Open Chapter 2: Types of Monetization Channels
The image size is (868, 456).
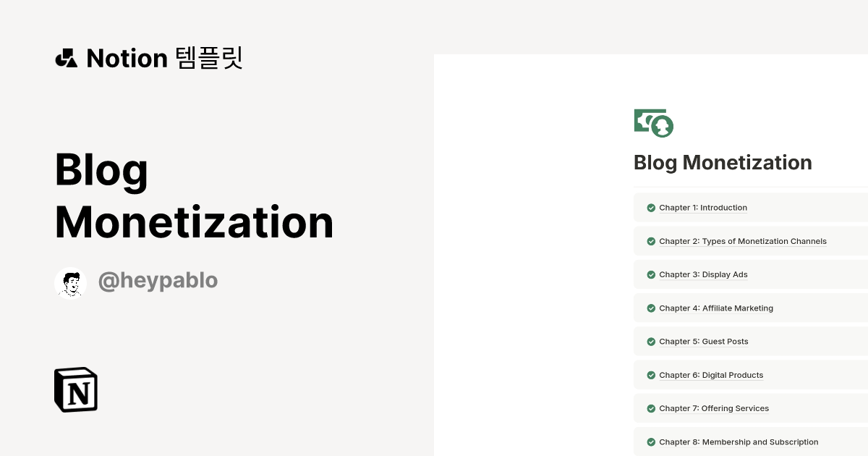pyautogui.click(x=743, y=242)
